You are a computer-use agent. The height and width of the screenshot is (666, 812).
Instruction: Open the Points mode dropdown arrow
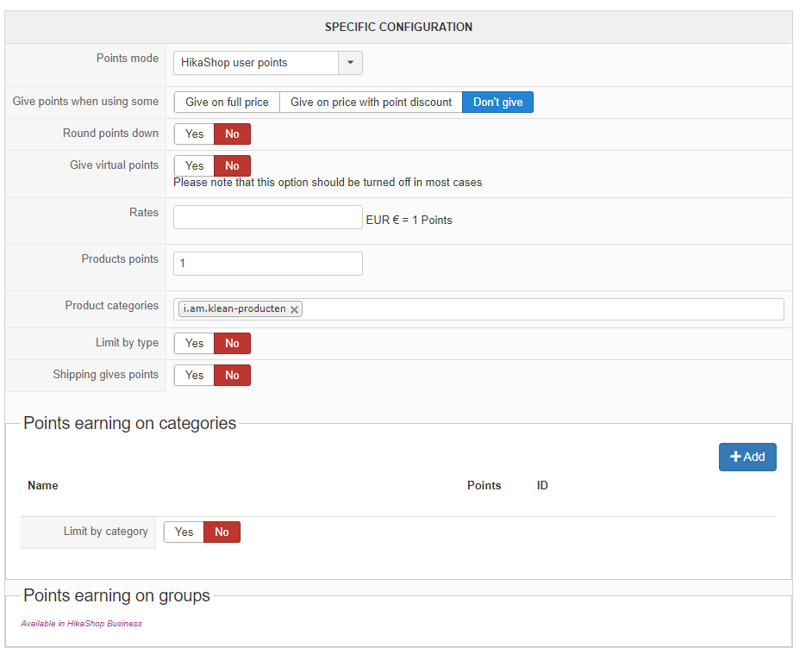(350, 63)
